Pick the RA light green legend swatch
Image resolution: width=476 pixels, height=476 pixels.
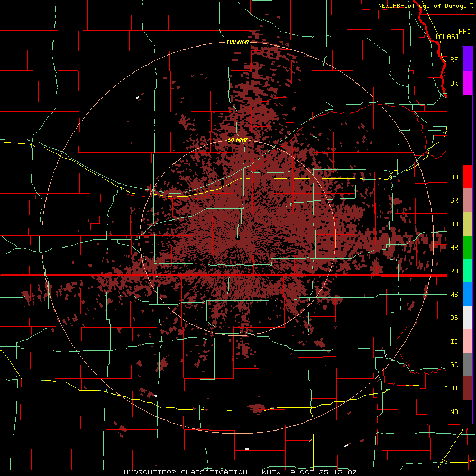point(467,271)
